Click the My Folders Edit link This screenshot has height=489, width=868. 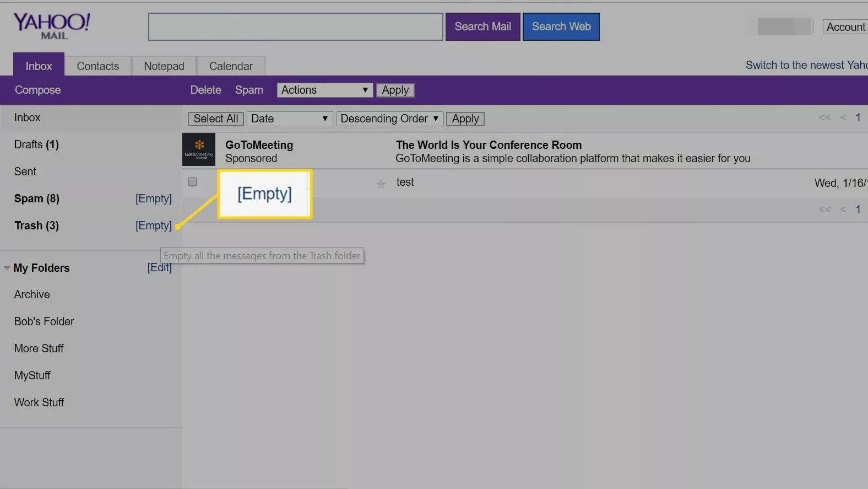click(x=159, y=267)
